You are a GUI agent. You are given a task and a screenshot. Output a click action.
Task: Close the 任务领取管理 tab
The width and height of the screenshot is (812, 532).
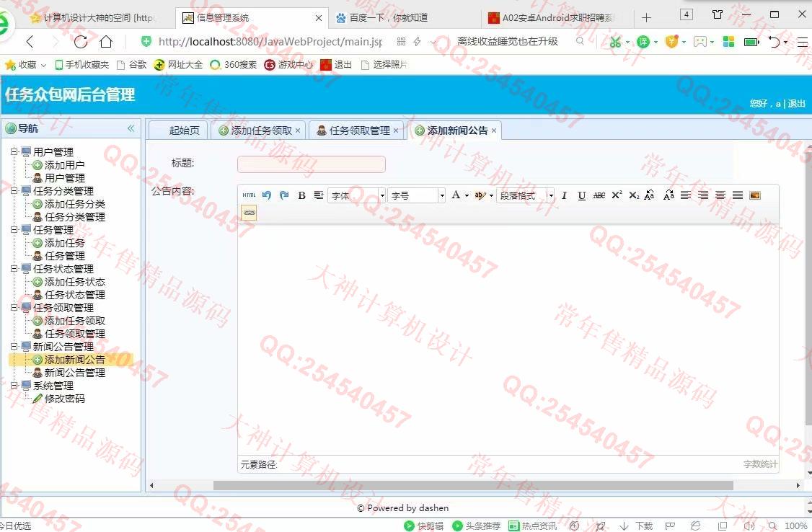pos(396,130)
